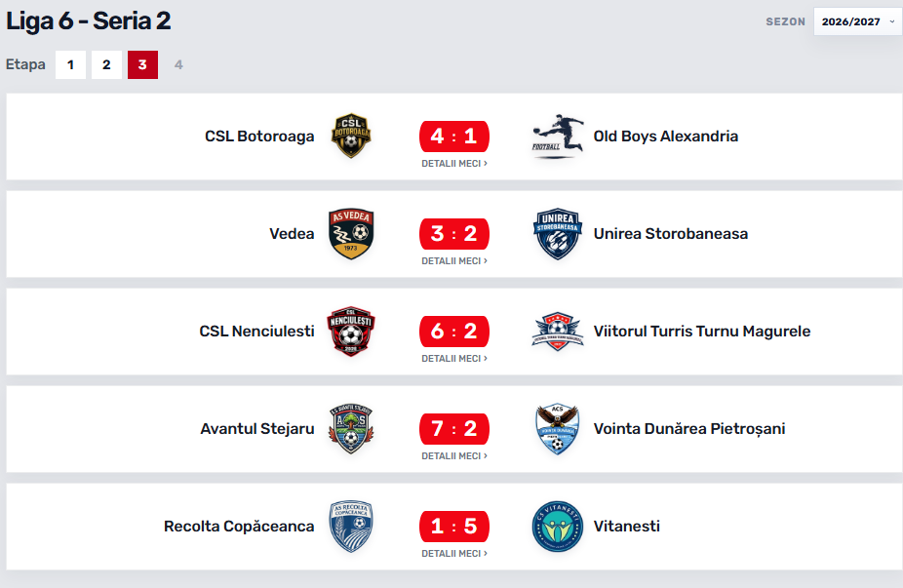Select the Unirea Storobaneasa shield logo
The height and width of the screenshot is (588, 903).
[557, 234]
